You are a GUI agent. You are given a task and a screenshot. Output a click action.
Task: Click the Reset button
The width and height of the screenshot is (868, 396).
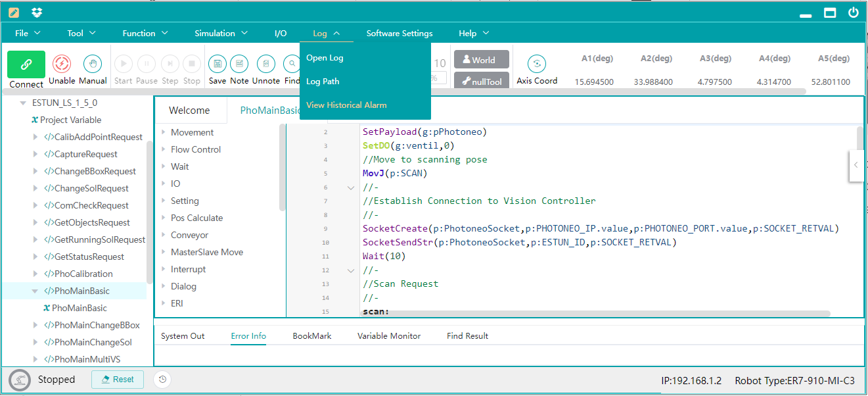(118, 380)
